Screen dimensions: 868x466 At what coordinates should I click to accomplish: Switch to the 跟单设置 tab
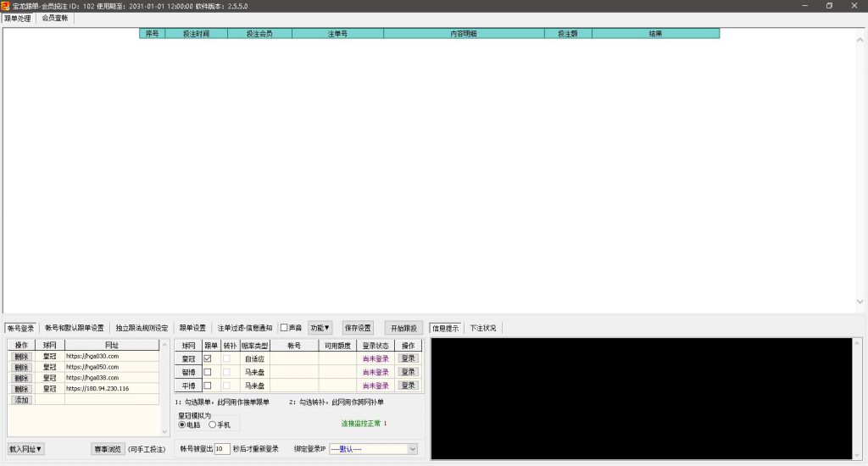pos(192,328)
